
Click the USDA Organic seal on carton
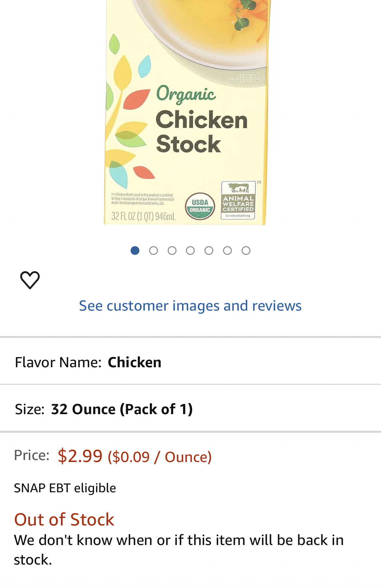[200, 206]
